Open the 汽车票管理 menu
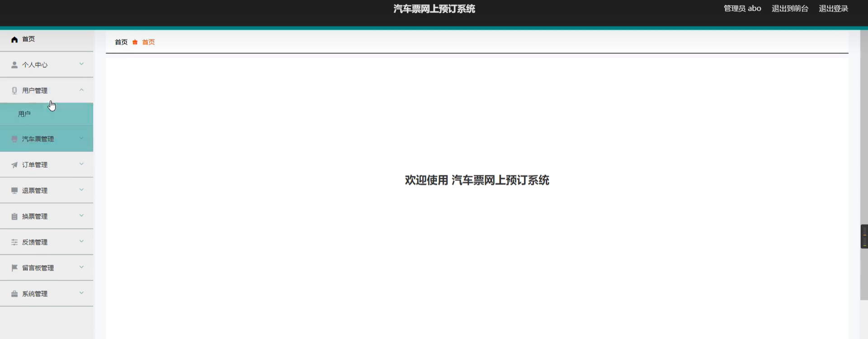Screen dimensions: 868x339 tap(47, 139)
